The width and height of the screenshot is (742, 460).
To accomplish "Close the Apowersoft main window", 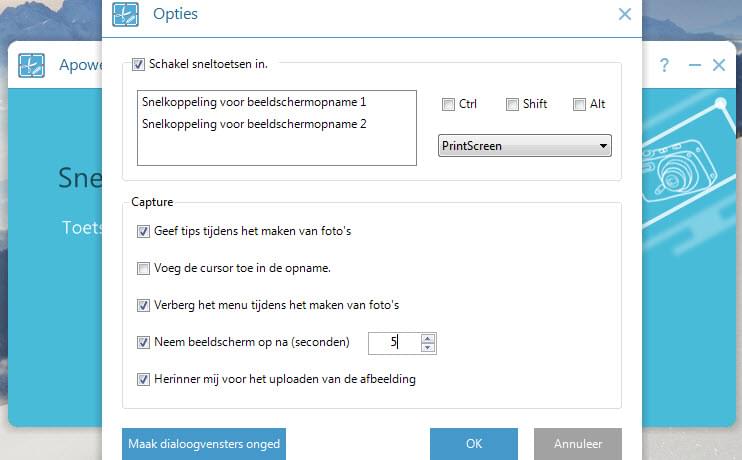I will (719, 65).
